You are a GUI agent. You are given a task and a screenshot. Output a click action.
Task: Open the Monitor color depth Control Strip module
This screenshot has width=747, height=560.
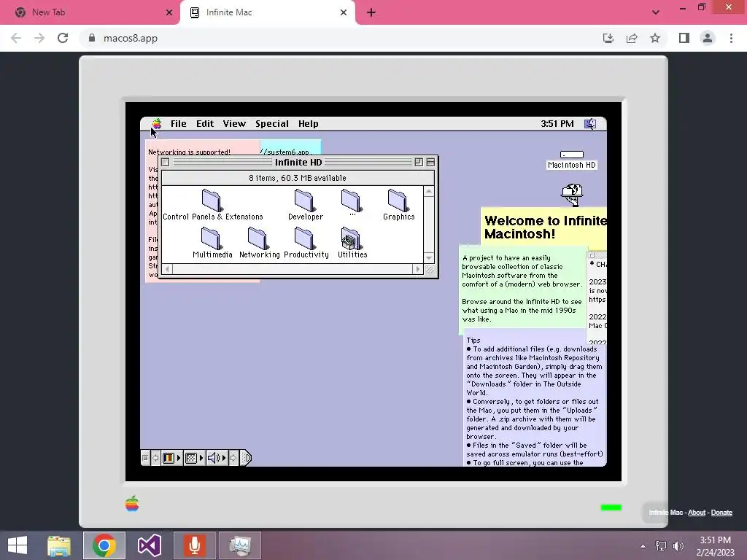[171, 458]
